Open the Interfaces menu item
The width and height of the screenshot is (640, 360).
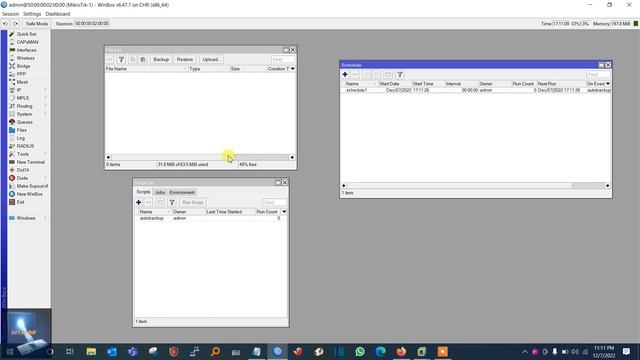point(26,50)
